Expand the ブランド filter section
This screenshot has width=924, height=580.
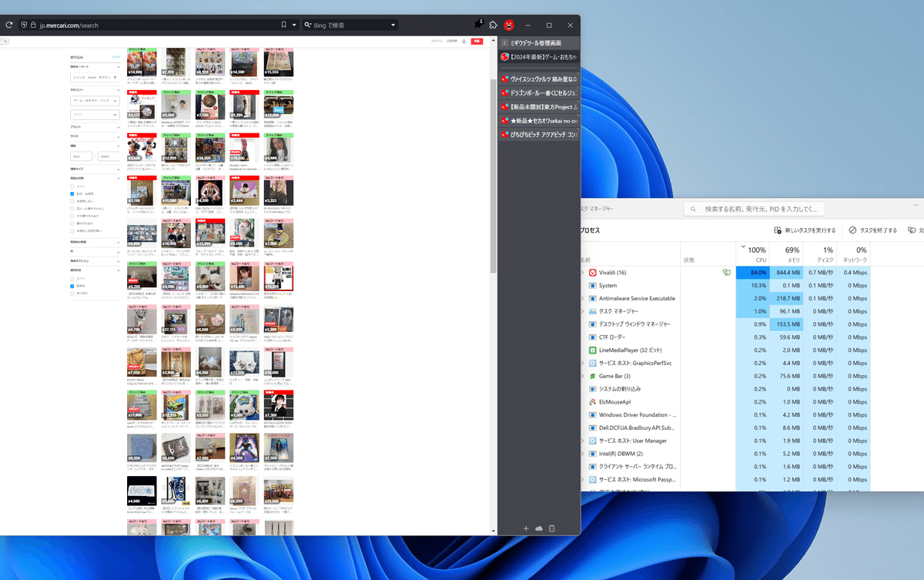95,126
